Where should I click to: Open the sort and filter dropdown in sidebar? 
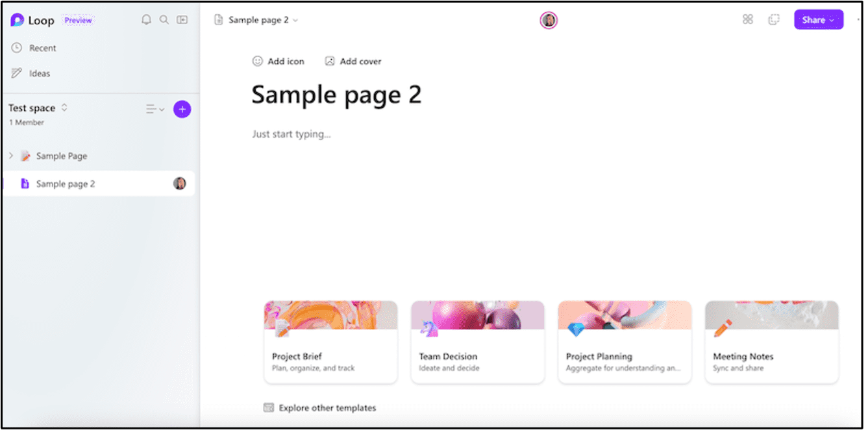tap(155, 110)
